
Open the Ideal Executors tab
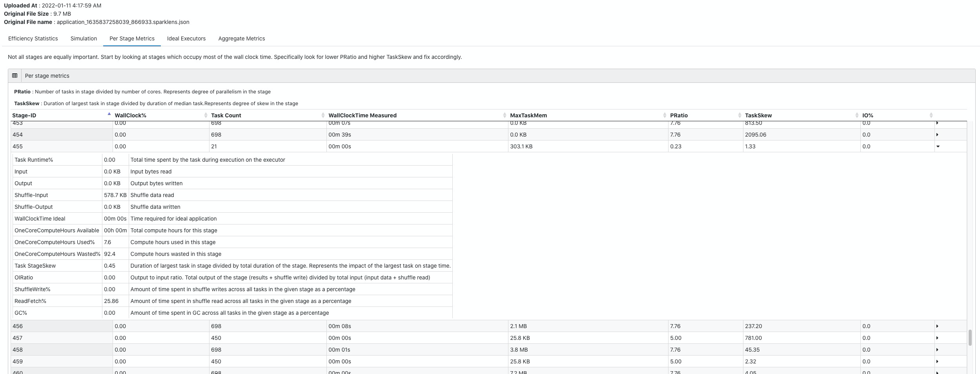186,38
